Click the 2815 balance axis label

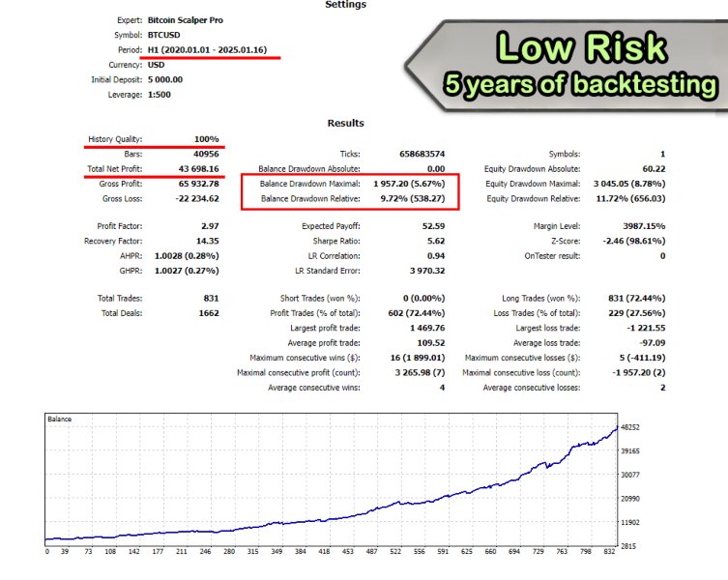click(x=628, y=546)
